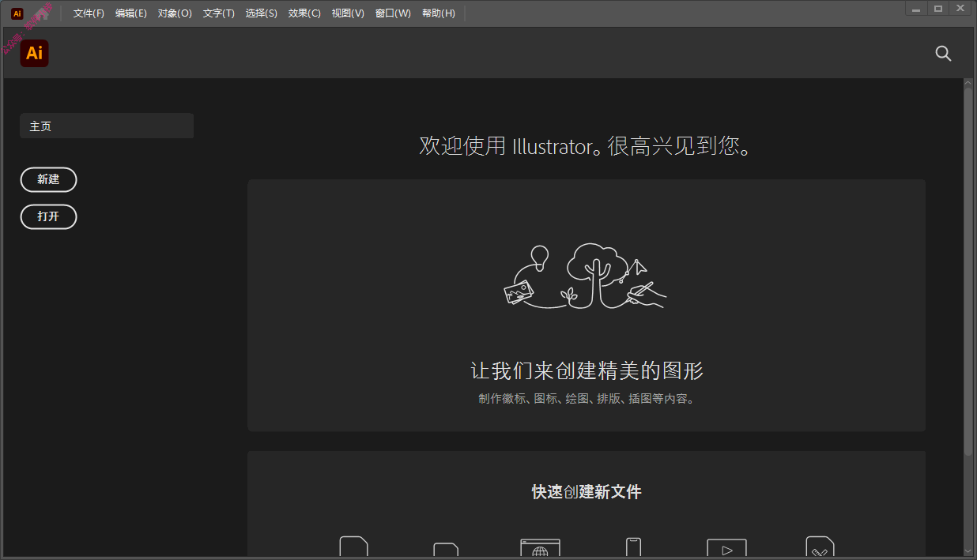
Task: Maximize the Illustrator window
Action: pyautogui.click(x=938, y=9)
